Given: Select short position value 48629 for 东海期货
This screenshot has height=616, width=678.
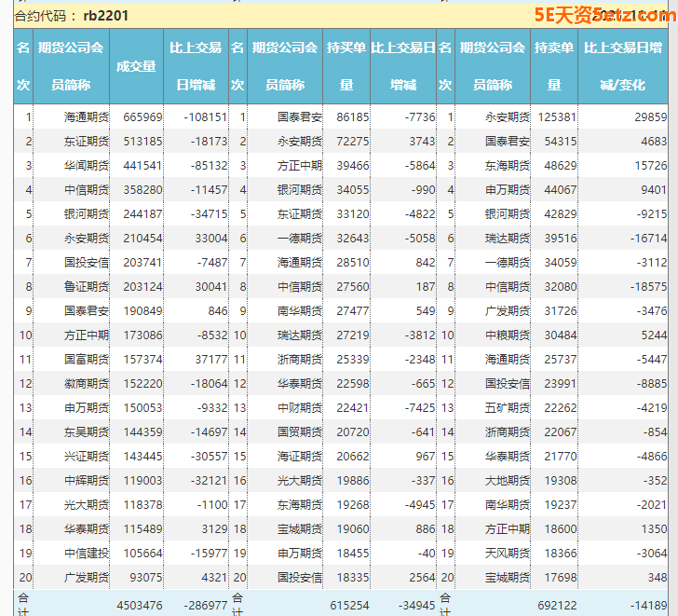Looking at the screenshot, I should (561, 165).
